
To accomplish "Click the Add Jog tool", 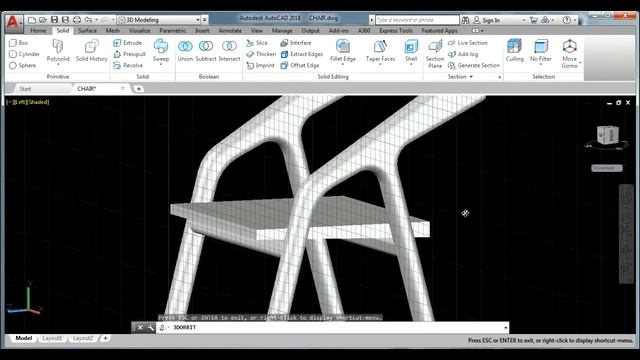I will 463,54.
